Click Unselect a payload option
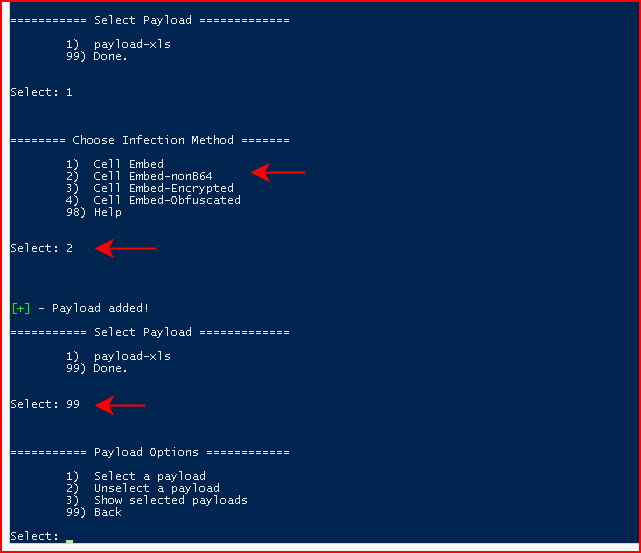Screen dimensions: 641x553 [143, 488]
